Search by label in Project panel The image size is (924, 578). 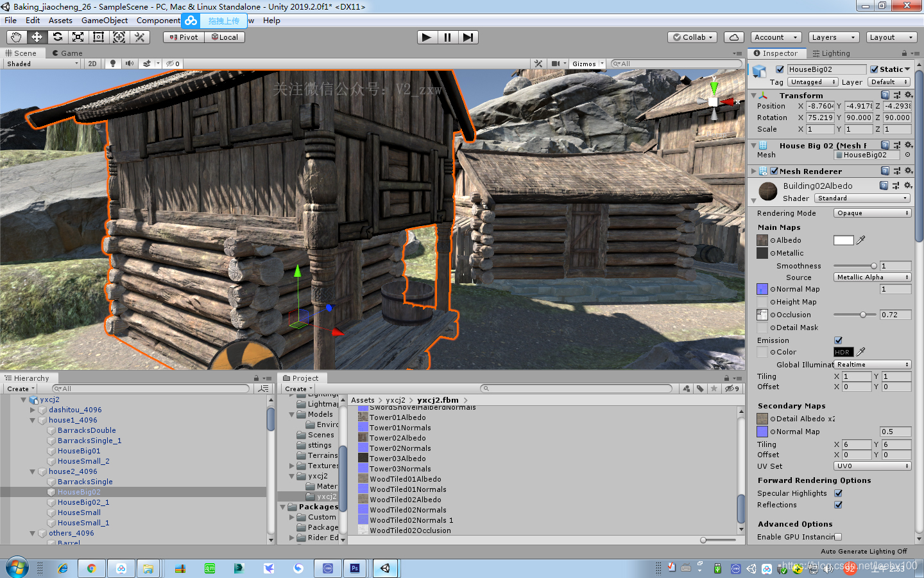click(700, 389)
